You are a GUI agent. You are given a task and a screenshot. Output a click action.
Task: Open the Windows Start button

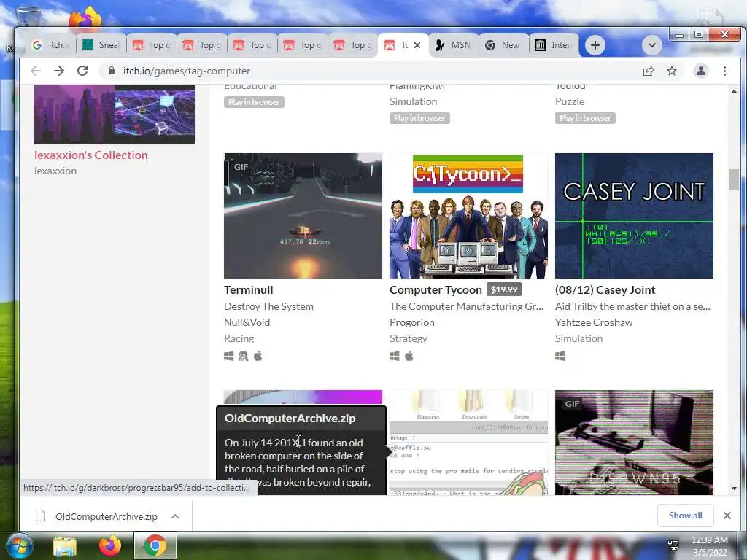(x=18, y=545)
